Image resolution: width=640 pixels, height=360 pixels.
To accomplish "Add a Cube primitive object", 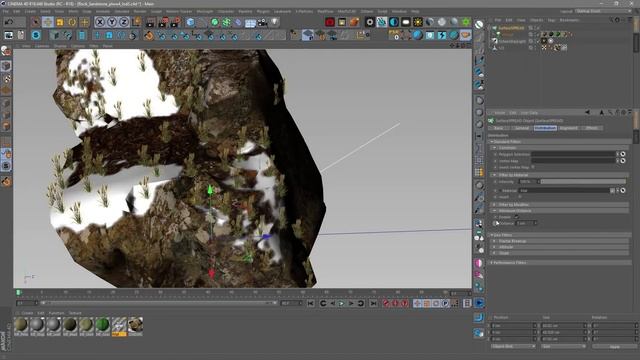I will pos(190,22).
